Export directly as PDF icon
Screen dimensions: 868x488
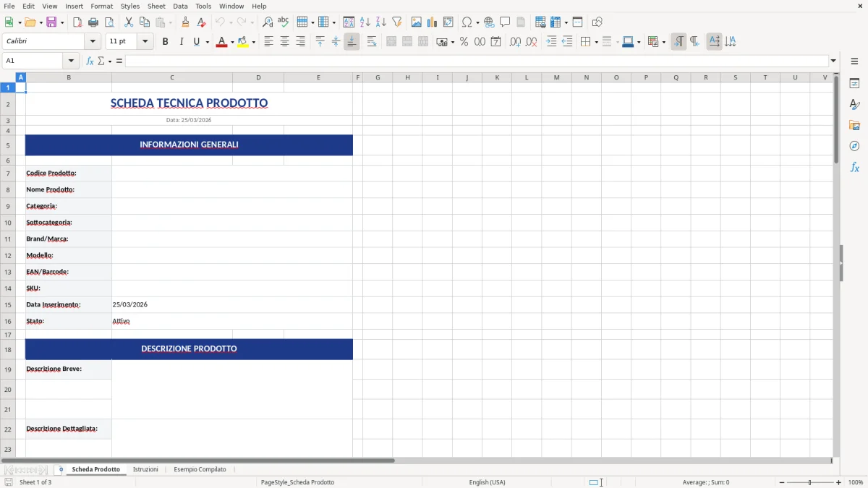click(77, 22)
